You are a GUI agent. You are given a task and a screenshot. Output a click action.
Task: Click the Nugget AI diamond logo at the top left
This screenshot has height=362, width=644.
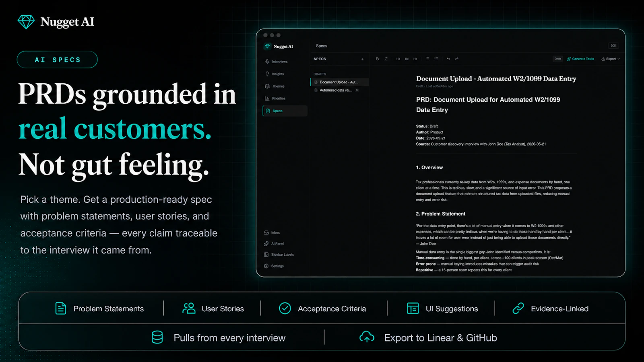[x=26, y=22]
